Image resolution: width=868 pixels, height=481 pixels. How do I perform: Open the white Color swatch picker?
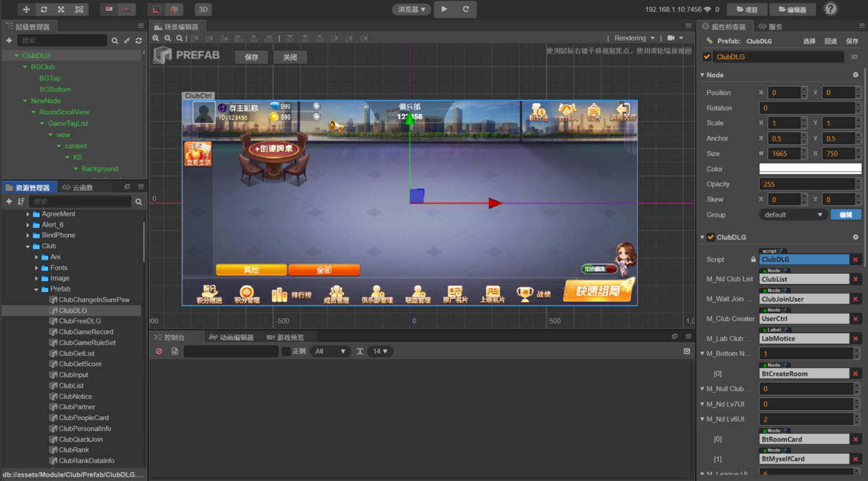point(810,169)
